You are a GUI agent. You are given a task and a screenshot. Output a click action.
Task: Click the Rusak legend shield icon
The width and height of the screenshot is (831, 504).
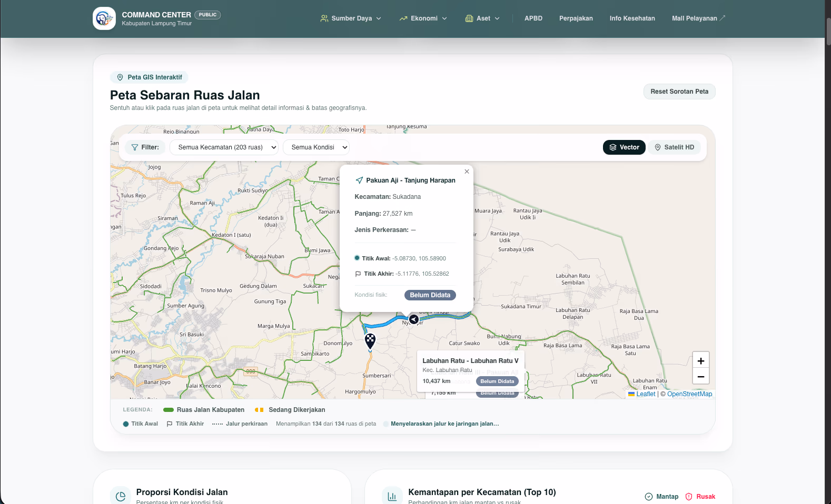point(689,497)
